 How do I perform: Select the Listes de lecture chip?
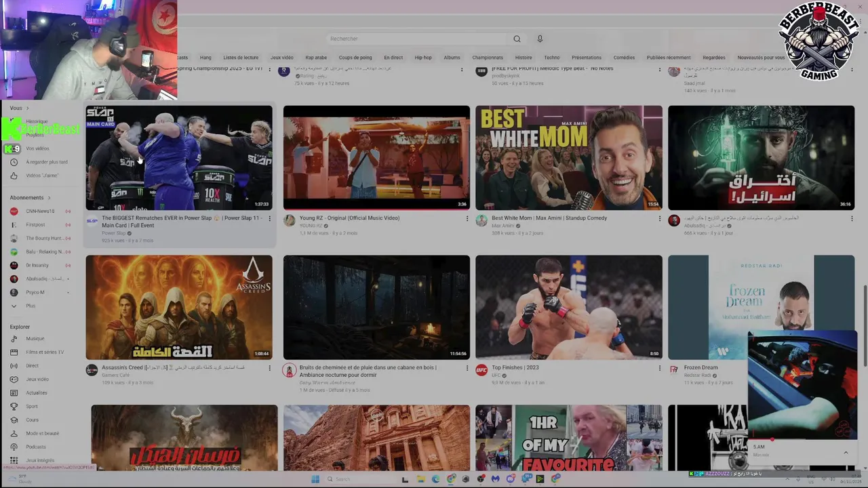click(241, 58)
